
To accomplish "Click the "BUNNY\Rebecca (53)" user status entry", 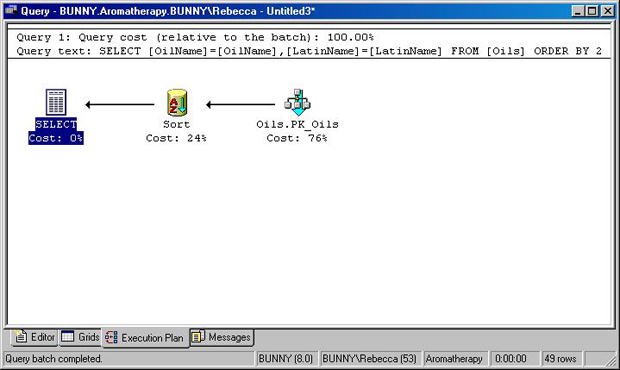I will (369, 359).
